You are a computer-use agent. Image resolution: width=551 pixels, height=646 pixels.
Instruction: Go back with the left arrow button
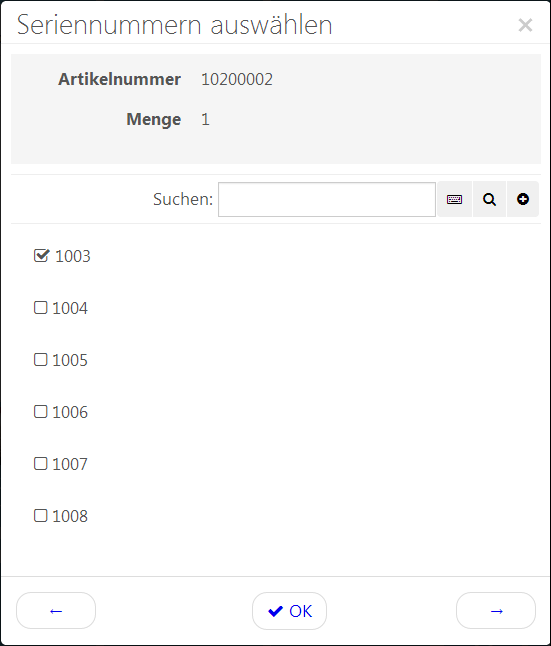56,611
